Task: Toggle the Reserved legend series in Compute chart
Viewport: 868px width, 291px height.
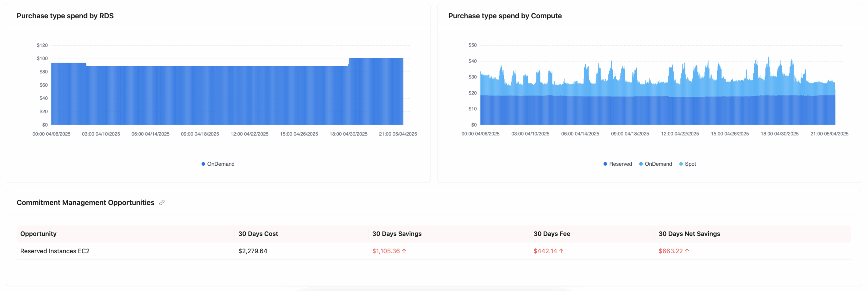Action: [x=617, y=164]
